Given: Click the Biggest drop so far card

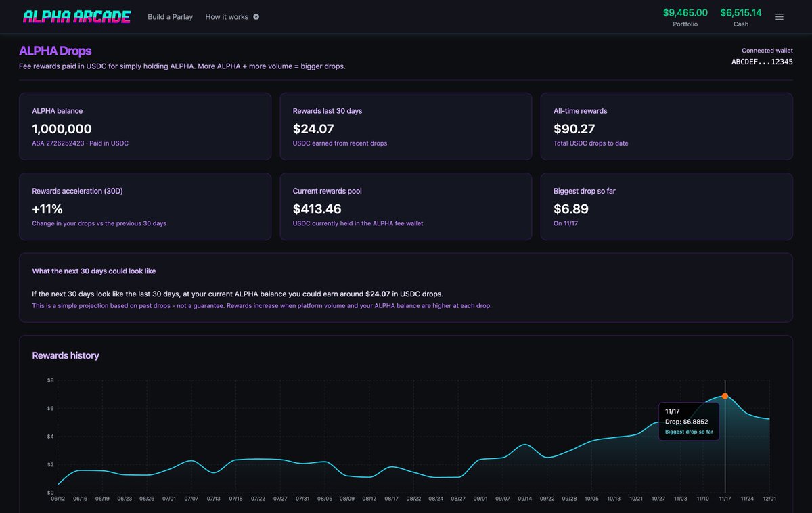Looking at the screenshot, I should coord(667,206).
